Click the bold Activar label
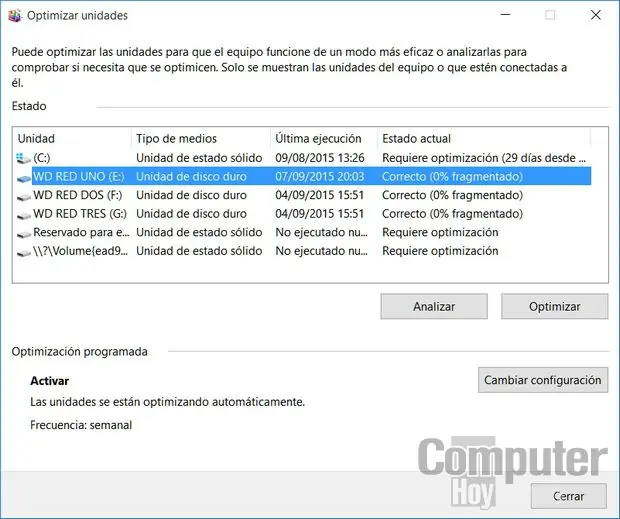The image size is (620, 519). click(x=49, y=381)
